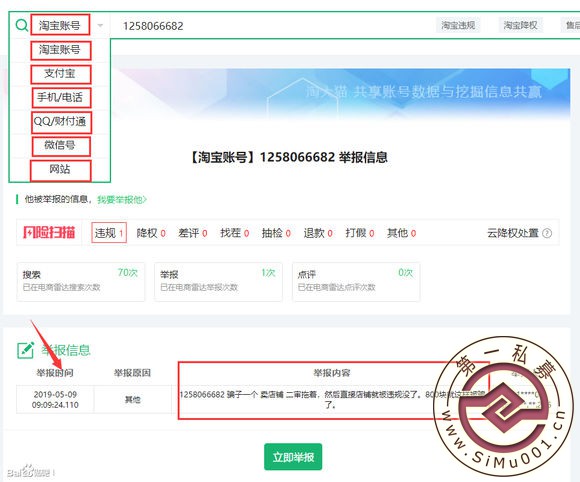Select 支付宝 from the dropdown list

coord(60,74)
